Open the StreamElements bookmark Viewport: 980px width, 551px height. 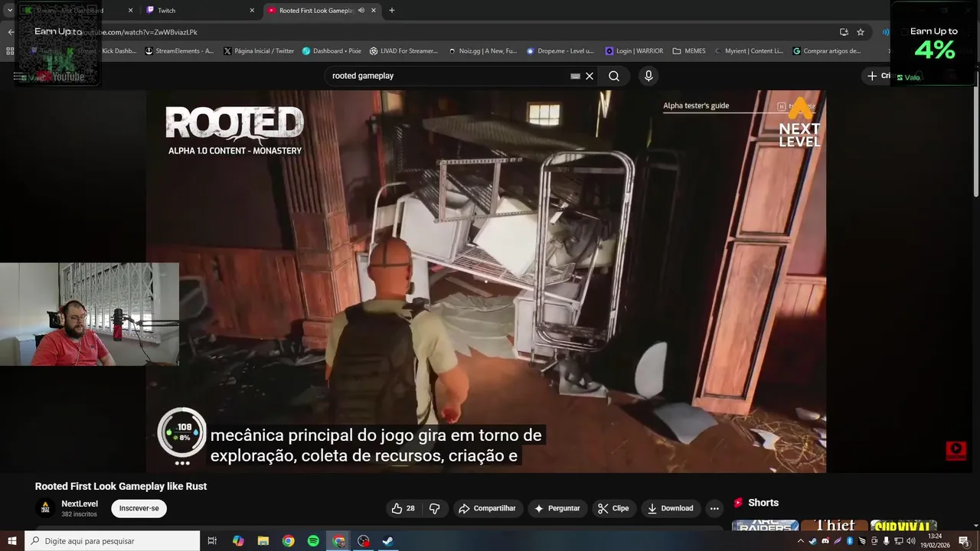point(179,51)
